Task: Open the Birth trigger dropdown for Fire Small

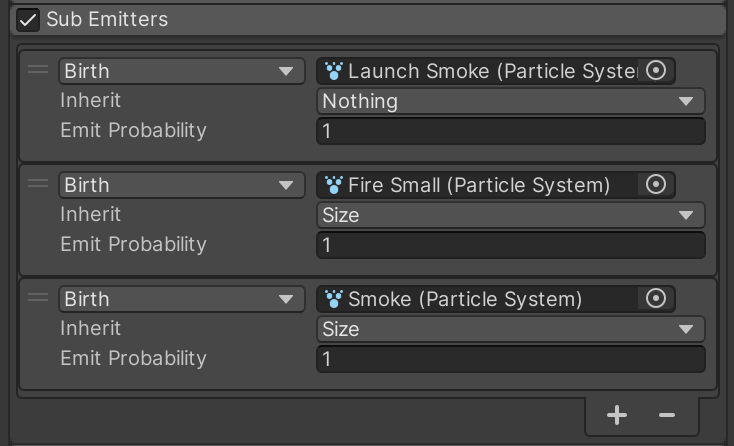Action: point(181,185)
